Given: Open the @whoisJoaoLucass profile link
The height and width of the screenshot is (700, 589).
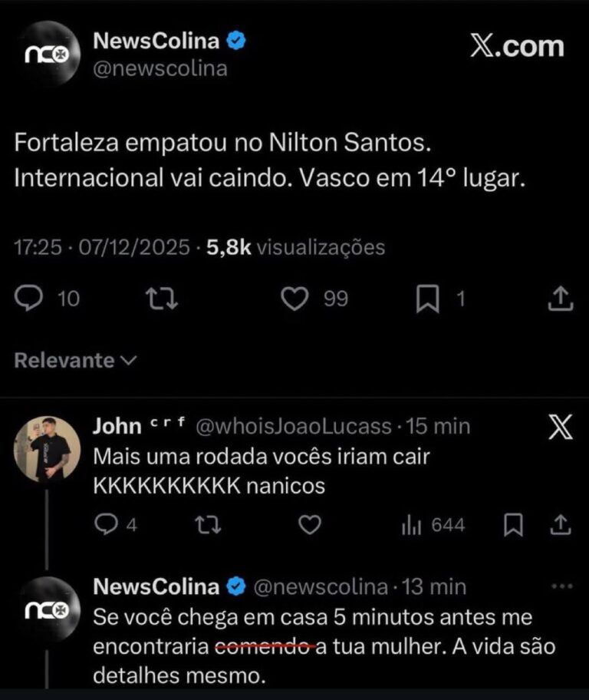Looking at the screenshot, I should point(294,426).
